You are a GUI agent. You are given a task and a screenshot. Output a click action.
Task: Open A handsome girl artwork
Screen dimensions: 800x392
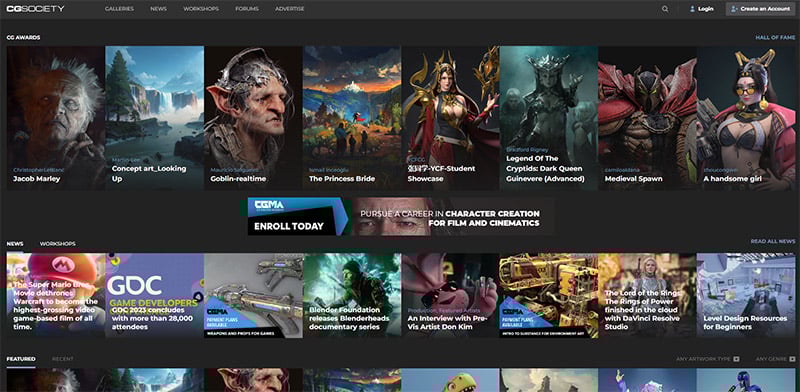(746, 118)
